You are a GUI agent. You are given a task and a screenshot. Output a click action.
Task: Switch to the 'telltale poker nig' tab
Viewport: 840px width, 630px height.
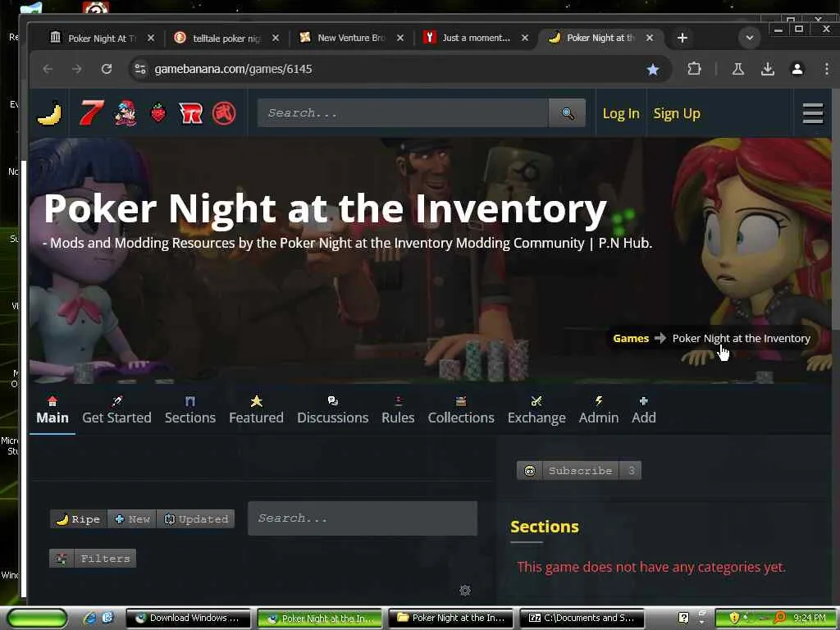point(225,38)
